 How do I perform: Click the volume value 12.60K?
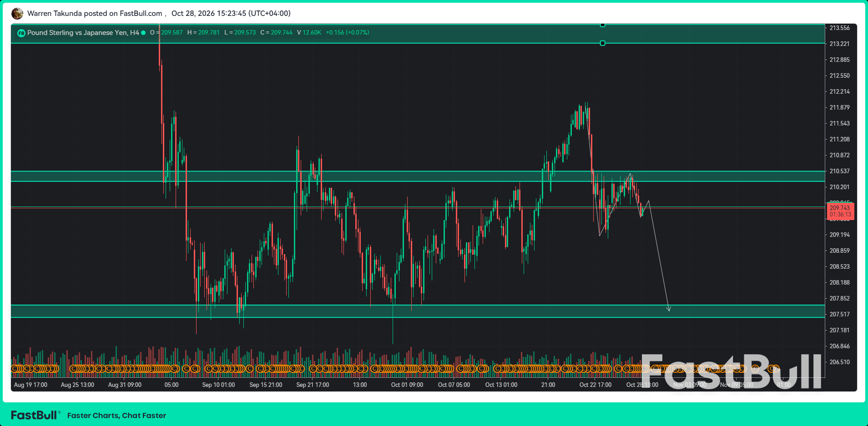(x=312, y=32)
